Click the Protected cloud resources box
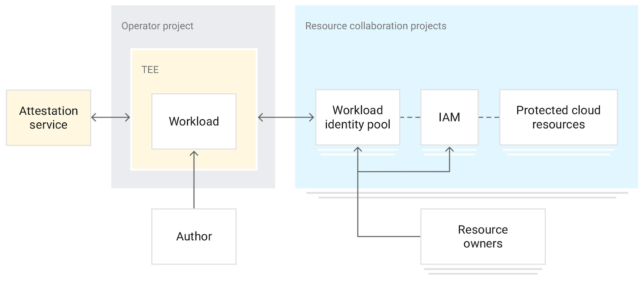This screenshot has width=644, height=281. (x=559, y=117)
